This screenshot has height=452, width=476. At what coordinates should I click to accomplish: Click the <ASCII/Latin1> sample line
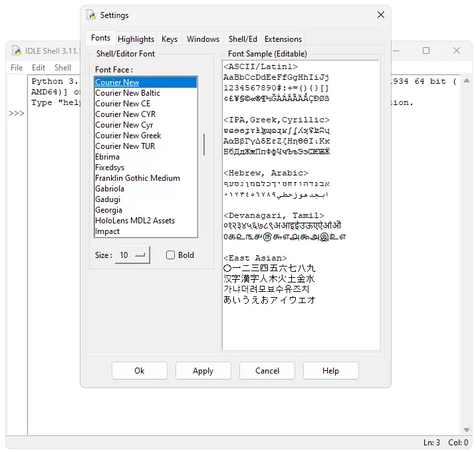pyautogui.click(x=261, y=66)
